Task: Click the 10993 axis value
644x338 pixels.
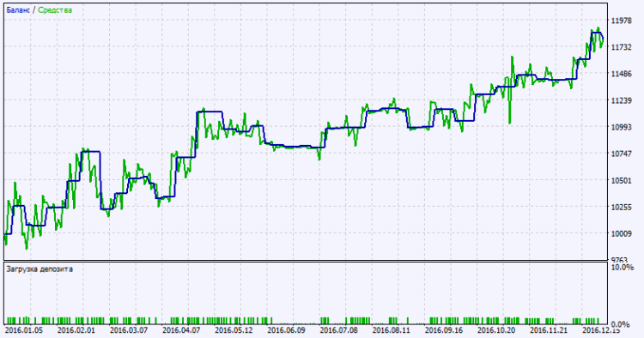Action: pos(622,128)
